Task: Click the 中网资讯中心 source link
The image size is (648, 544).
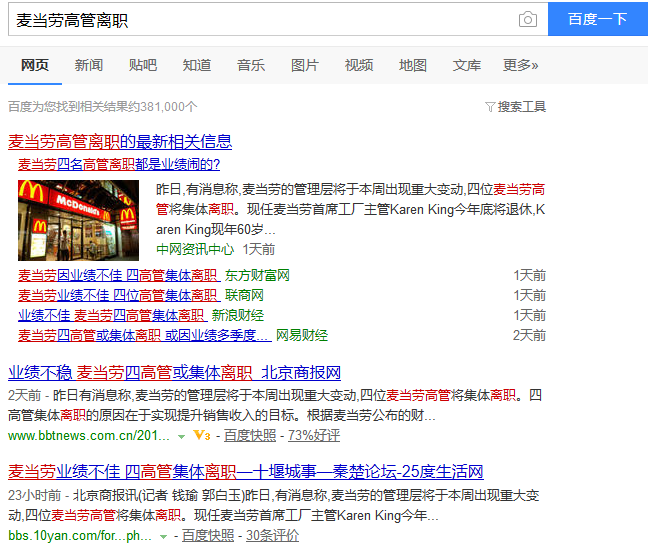Action: click(195, 249)
